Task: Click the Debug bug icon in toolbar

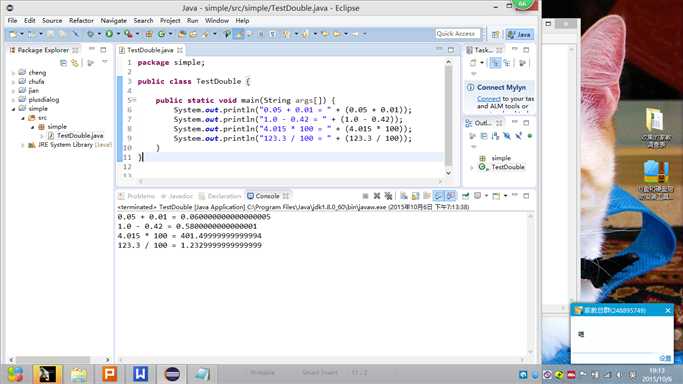Action: [x=90, y=34]
